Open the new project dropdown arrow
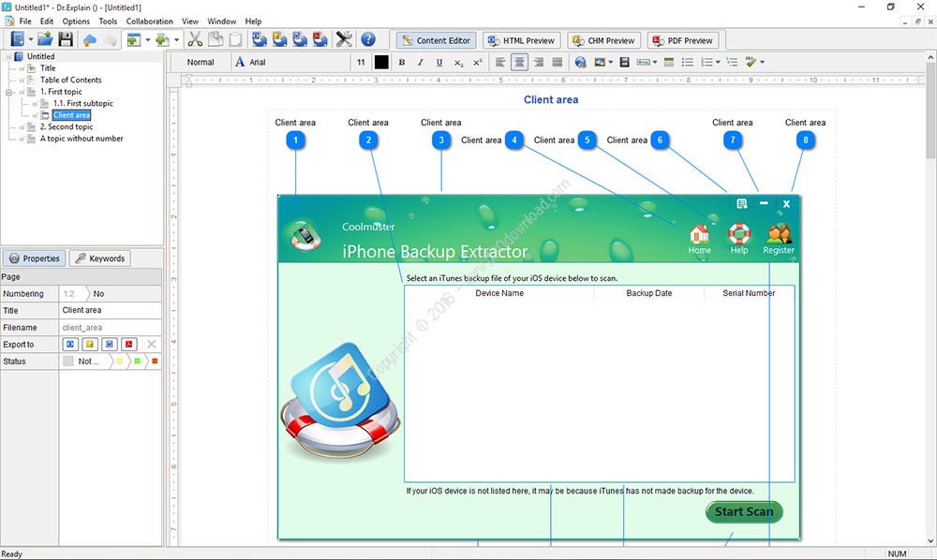The image size is (937, 560). click(31, 40)
